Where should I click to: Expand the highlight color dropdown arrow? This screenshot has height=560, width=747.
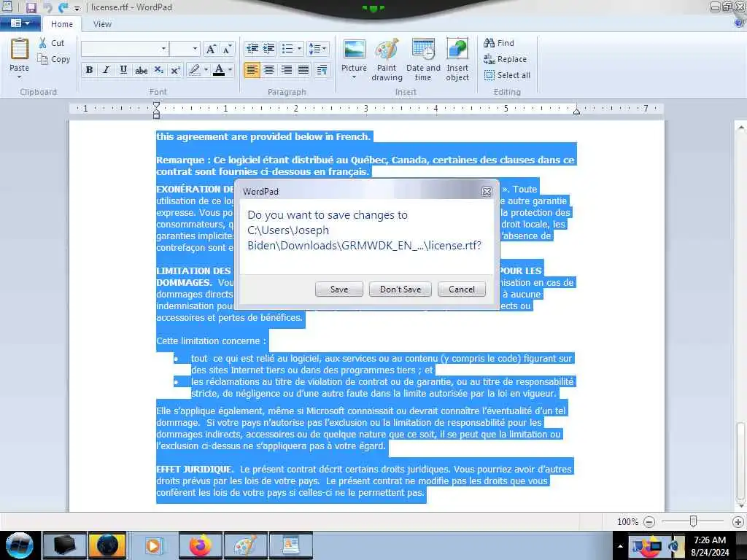click(x=206, y=70)
